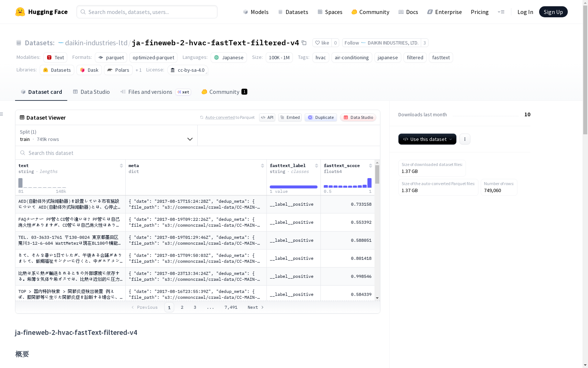Select the fasttext tag
The width and height of the screenshot is (588, 368).
pos(441,57)
